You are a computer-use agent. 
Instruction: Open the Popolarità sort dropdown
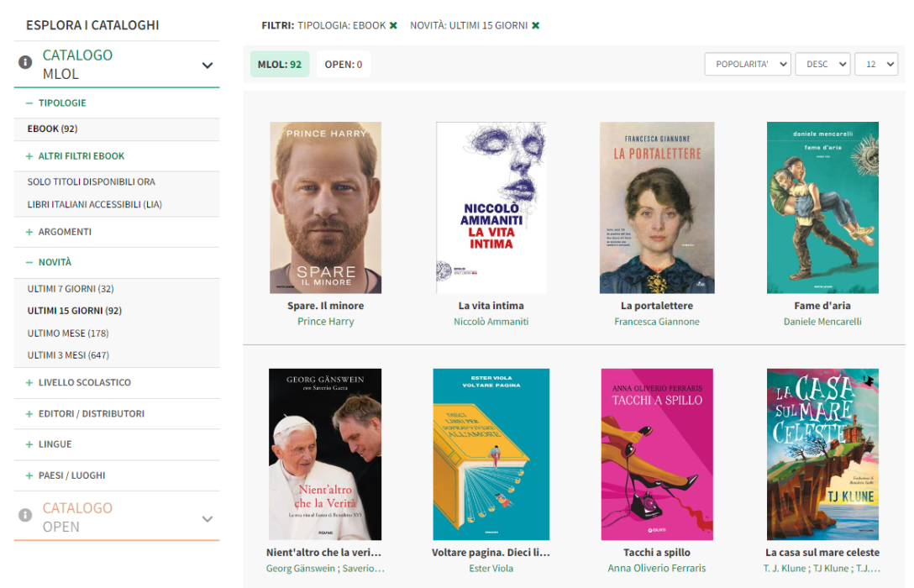tap(748, 65)
